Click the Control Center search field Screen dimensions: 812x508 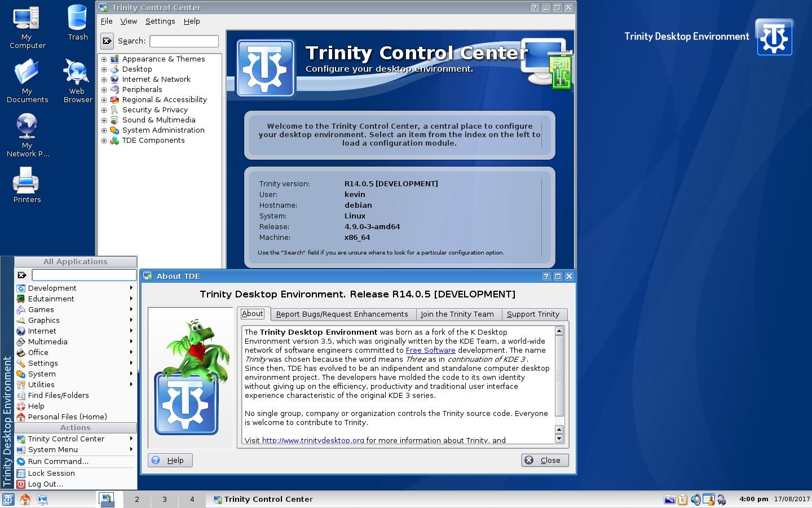tap(184, 41)
